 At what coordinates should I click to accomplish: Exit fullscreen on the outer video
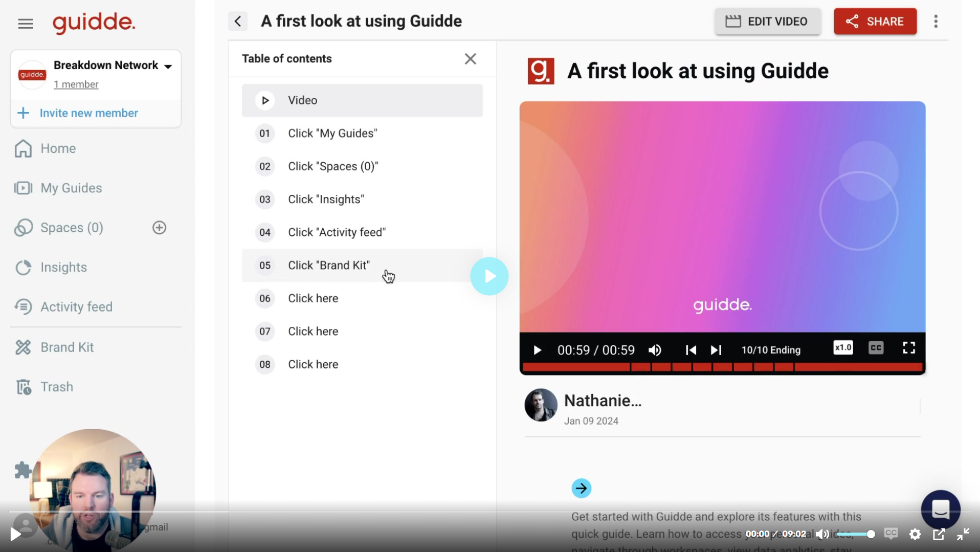[x=963, y=534]
